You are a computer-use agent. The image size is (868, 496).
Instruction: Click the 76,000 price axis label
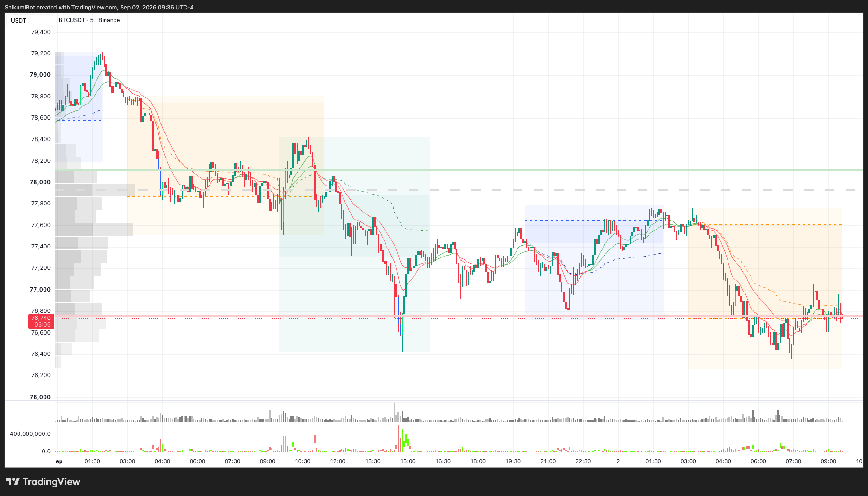(x=40, y=397)
